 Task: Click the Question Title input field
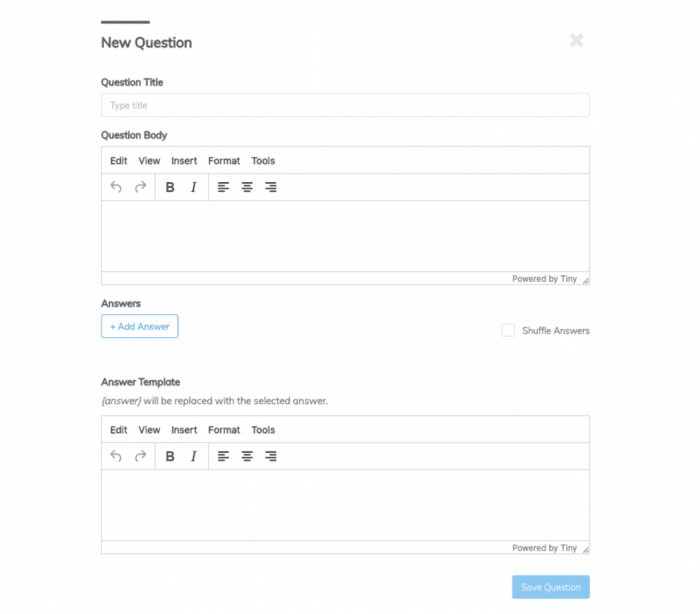tap(345, 105)
